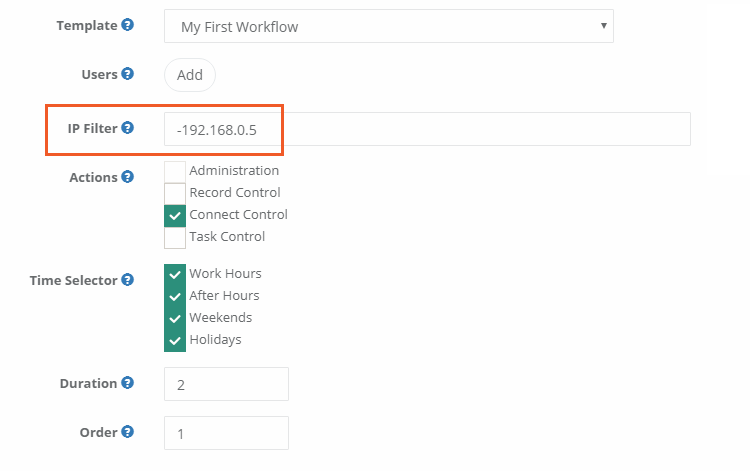Open the Template dropdown
Viewport: 750px width, 471px height.
click(x=388, y=27)
